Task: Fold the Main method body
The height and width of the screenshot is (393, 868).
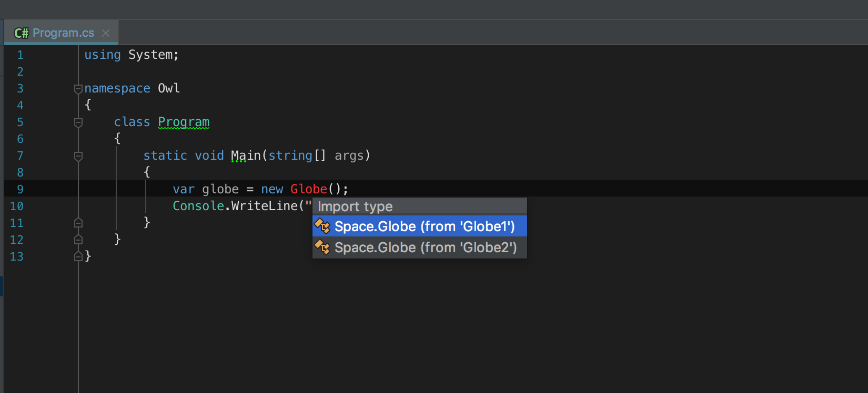Action: click(x=78, y=156)
